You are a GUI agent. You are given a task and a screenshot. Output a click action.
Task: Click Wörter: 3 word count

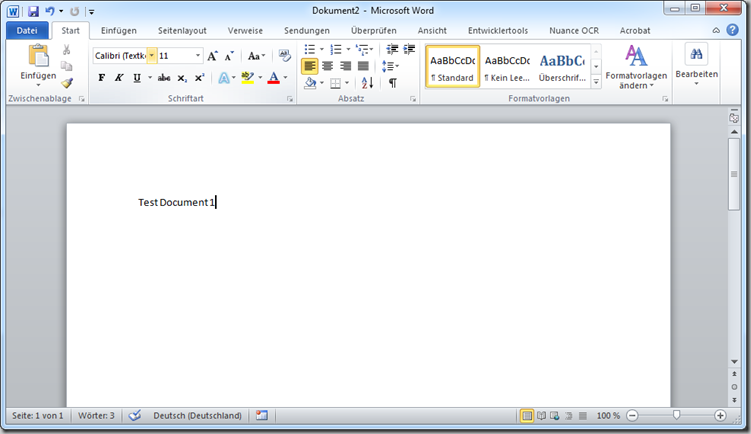[96, 416]
